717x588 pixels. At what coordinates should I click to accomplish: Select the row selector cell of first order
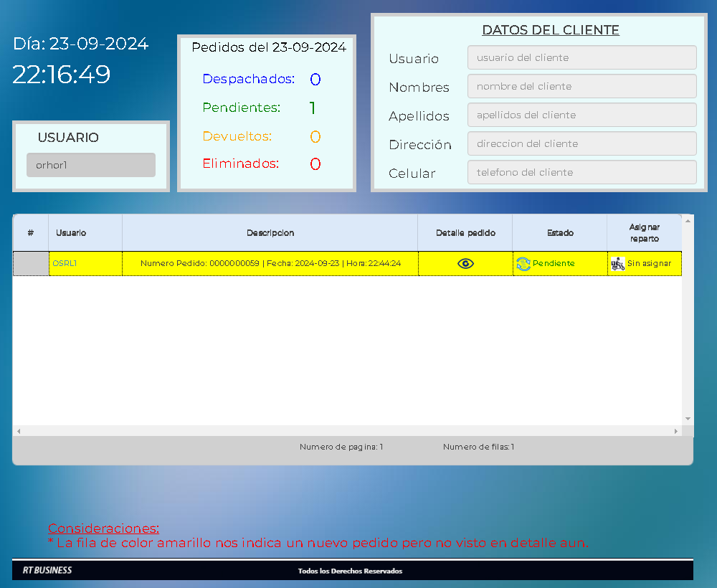point(31,264)
